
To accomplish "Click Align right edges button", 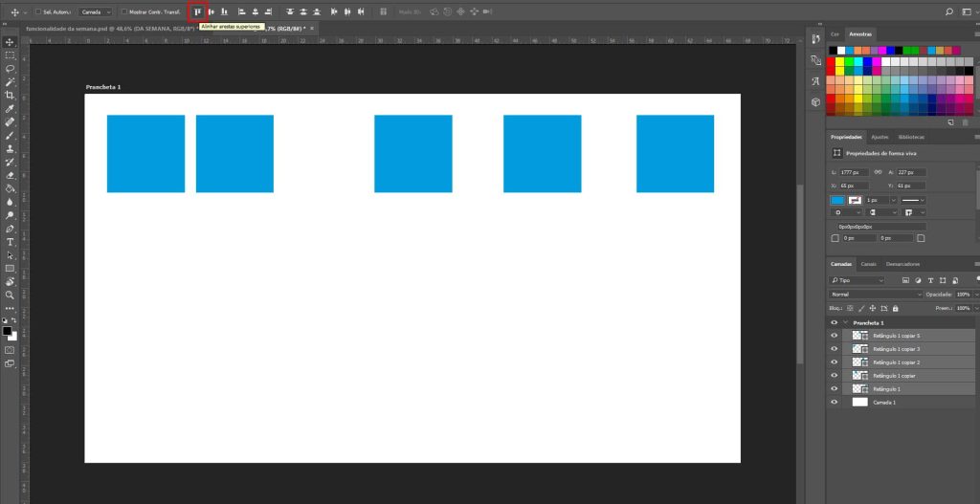I will (x=268, y=11).
